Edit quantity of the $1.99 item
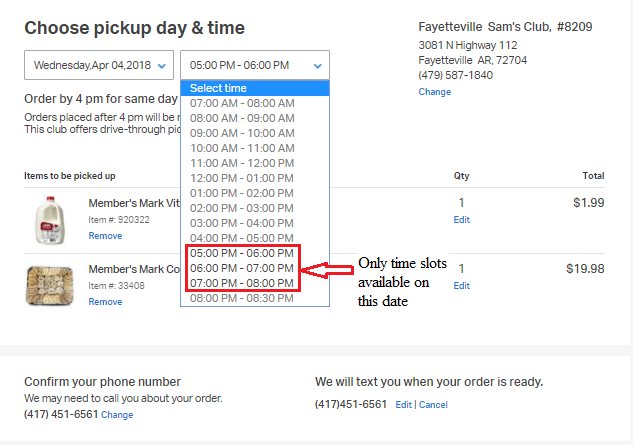Image resolution: width=633 pixels, height=445 pixels. [461, 219]
